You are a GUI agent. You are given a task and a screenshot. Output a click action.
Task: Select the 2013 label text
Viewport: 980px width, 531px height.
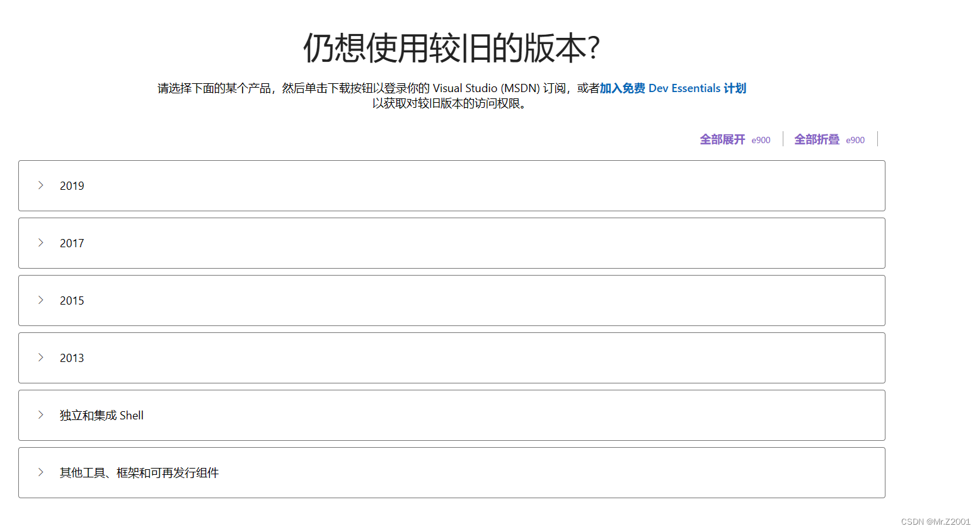[72, 358]
